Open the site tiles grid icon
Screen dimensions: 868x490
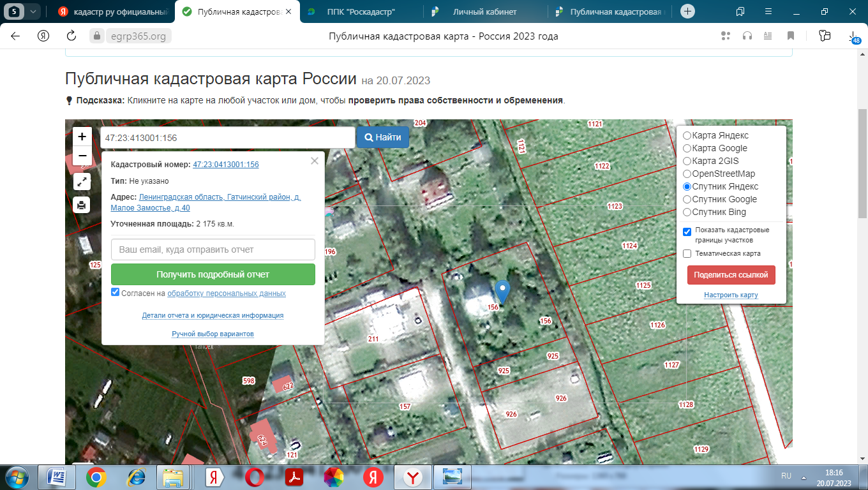point(725,36)
